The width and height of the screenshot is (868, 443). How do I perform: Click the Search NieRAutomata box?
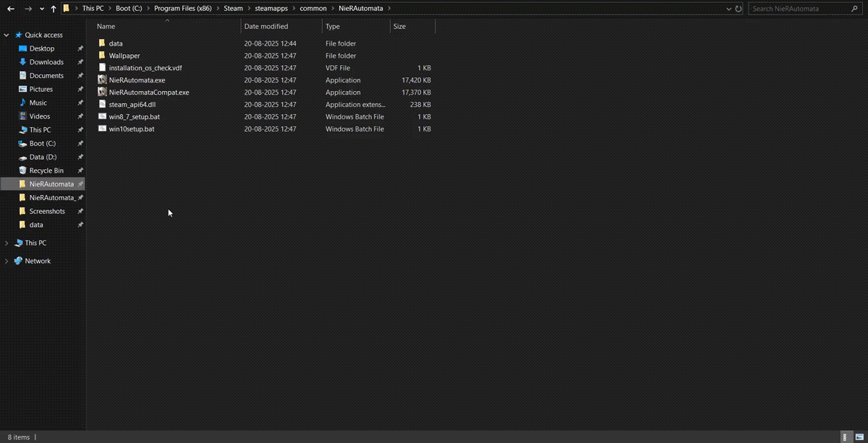click(804, 9)
